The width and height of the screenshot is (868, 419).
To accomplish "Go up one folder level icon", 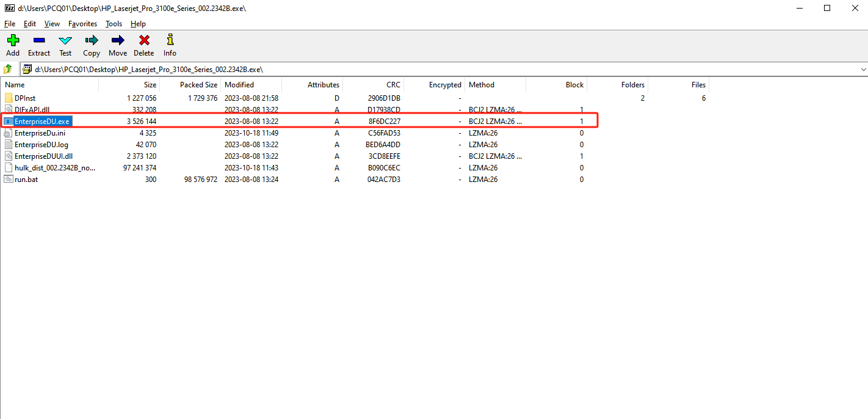I will click(9, 69).
